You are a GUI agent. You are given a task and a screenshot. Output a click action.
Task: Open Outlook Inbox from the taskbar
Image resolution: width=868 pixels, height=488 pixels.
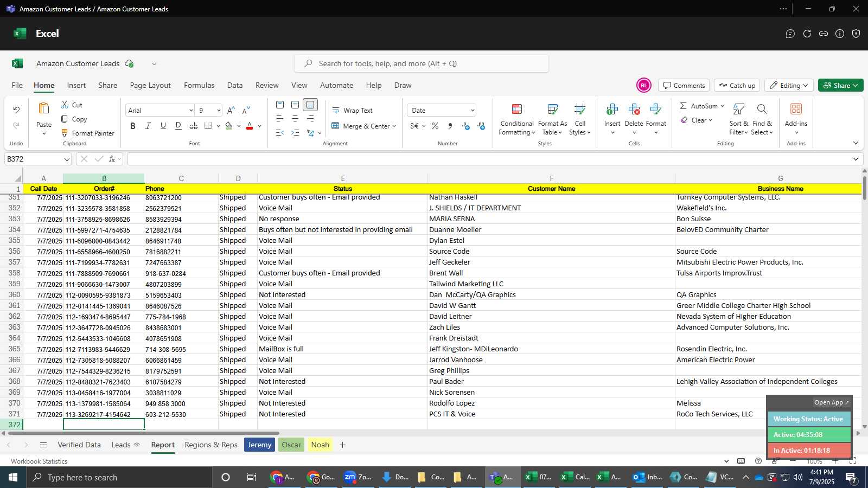[647, 477]
